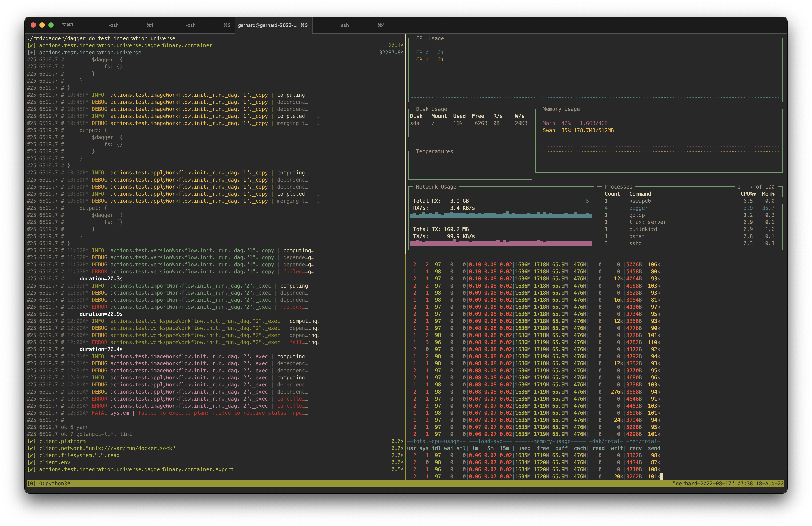
Task: Click the 'idl' dstat column label
Action: click(436, 448)
